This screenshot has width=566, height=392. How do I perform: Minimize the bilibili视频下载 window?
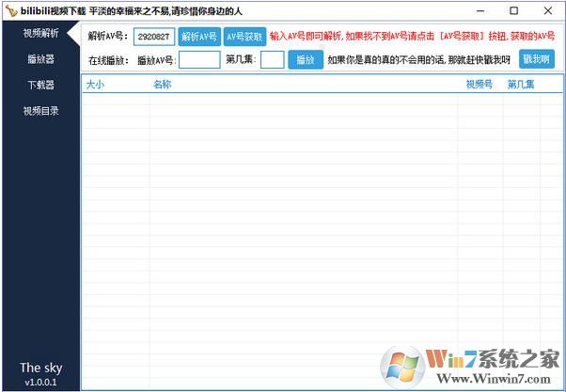[x=480, y=11]
